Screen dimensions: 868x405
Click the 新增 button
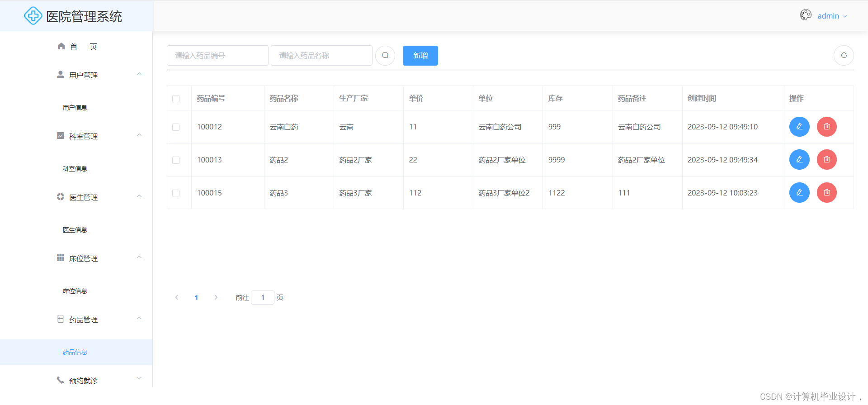point(420,56)
